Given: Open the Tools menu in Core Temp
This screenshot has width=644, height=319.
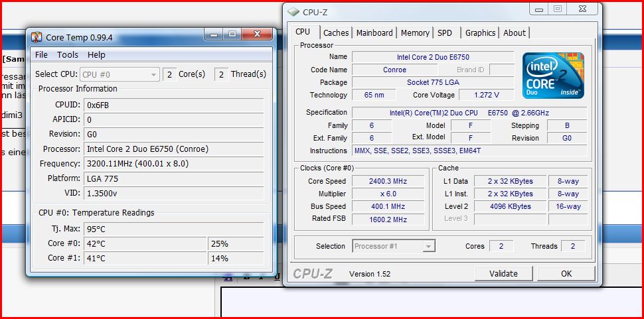Looking at the screenshot, I should click(x=67, y=55).
